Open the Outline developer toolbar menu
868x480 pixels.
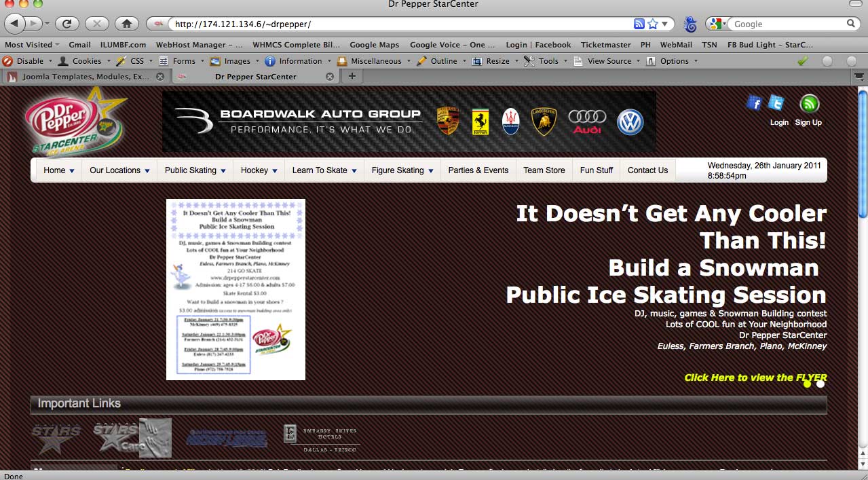[441, 61]
